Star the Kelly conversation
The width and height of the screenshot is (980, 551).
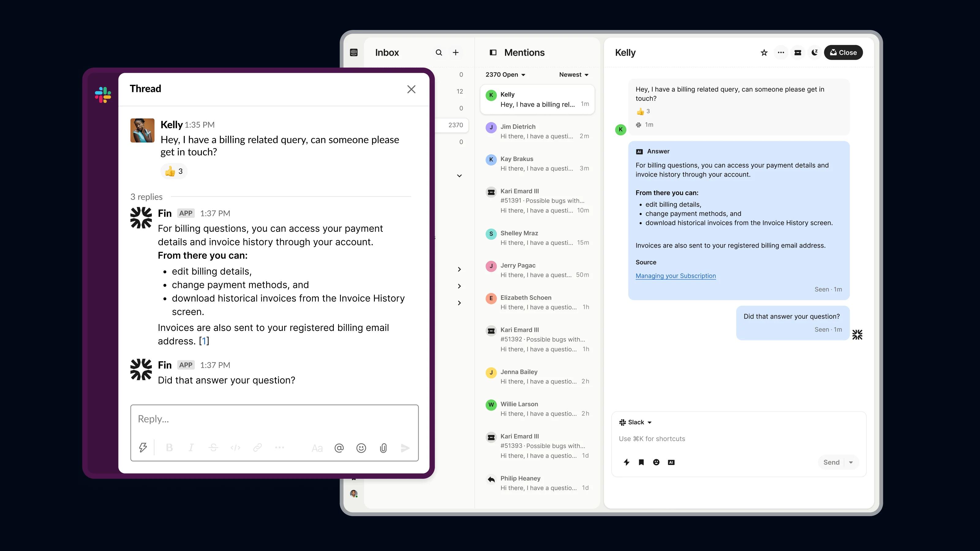coord(763,52)
